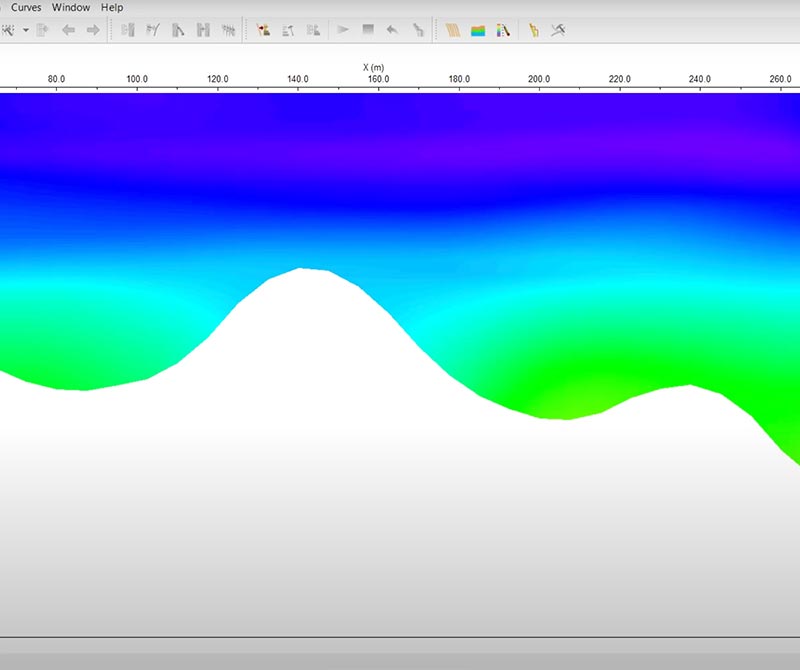Expand the dropdown arrow beside the points icon
This screenshot has width=800, height=670.
tap(26, 30)
